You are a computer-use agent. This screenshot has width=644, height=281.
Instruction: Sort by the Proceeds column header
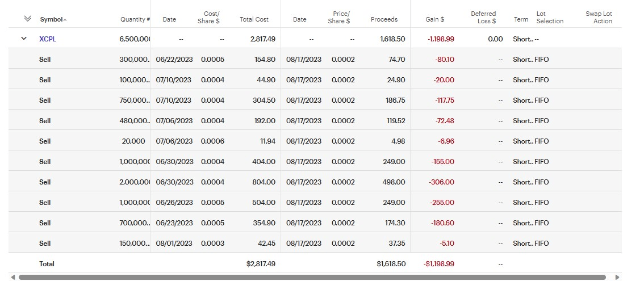(x=384, y=19)
